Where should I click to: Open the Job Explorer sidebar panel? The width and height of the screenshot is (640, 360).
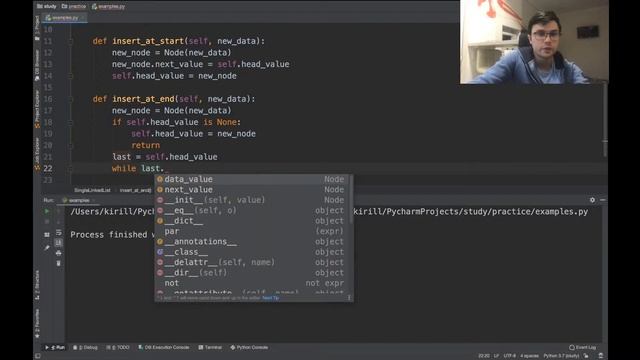point(37,154)
